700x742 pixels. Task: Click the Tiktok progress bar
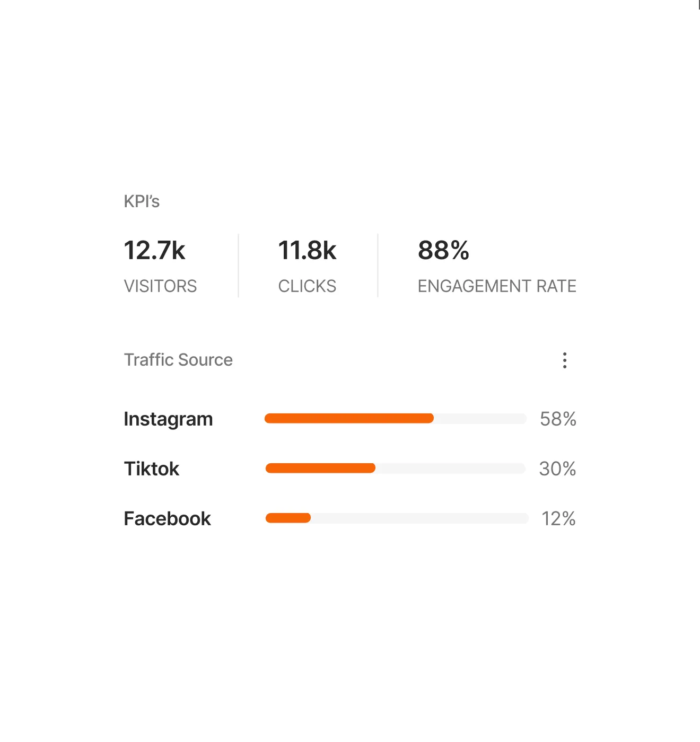pyautogui.click(x=396, y=468)
